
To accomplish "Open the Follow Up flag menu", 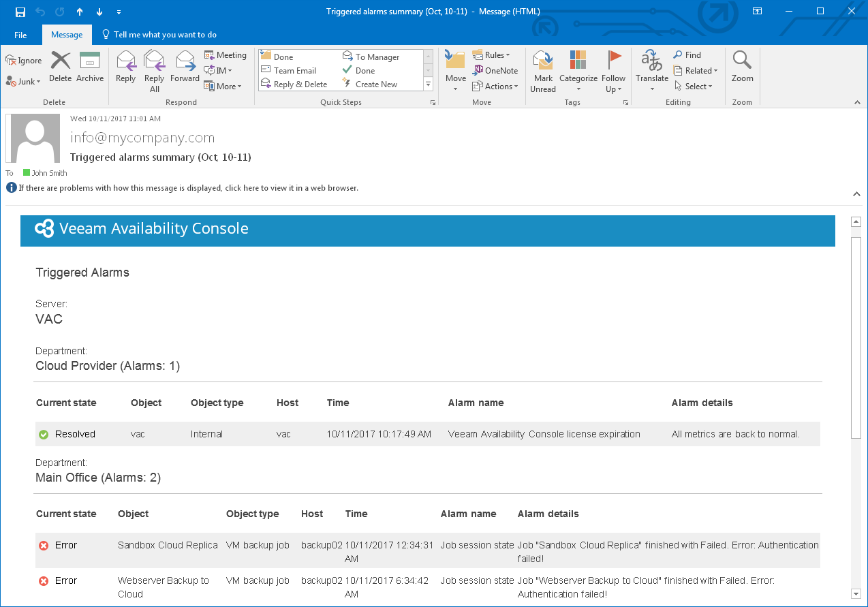I will pos(614,72).
